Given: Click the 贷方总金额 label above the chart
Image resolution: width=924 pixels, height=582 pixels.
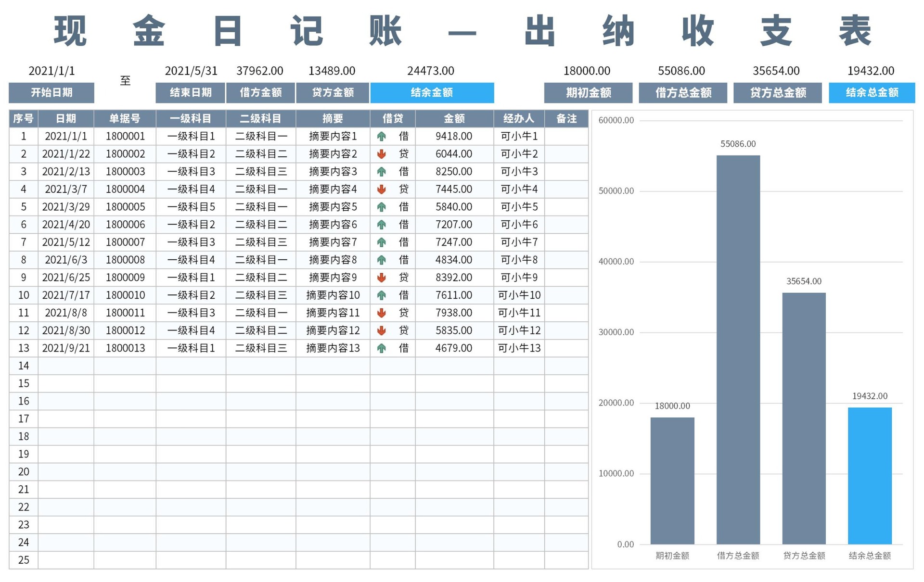Looking at the screenshot, I should click(778, 93).
